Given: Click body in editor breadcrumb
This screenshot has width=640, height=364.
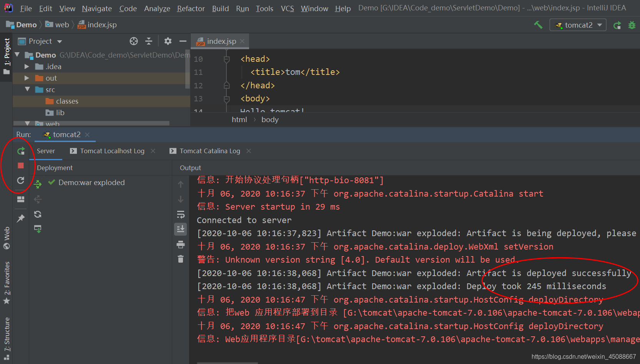Looking at the screenshot, I should (270, 120).
